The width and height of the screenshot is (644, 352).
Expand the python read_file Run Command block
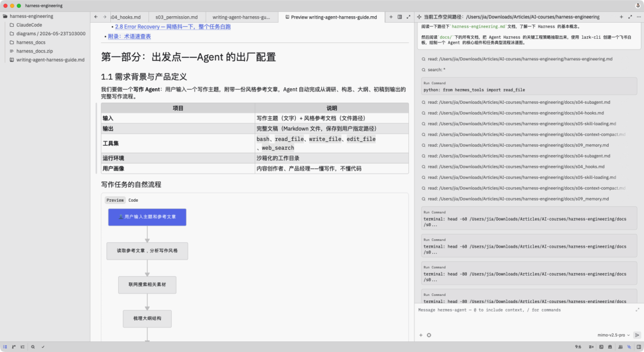(x=529, y=87)
